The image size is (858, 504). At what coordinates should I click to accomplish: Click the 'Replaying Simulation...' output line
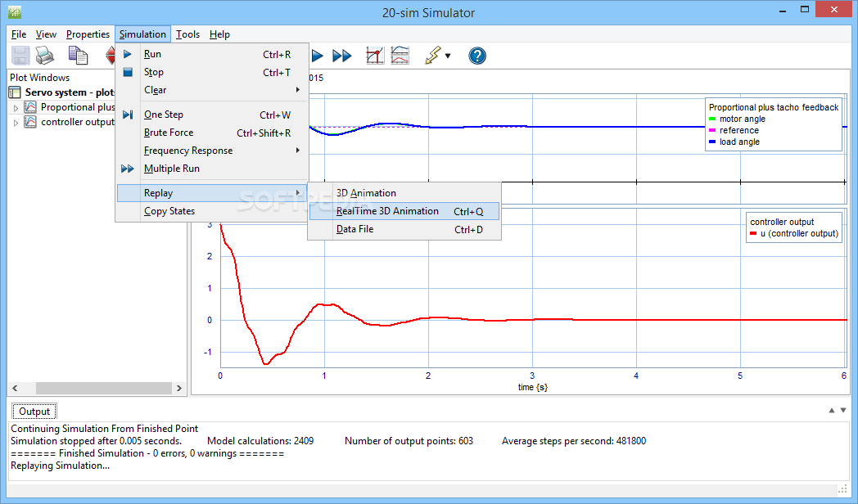(x=61, y=466)
